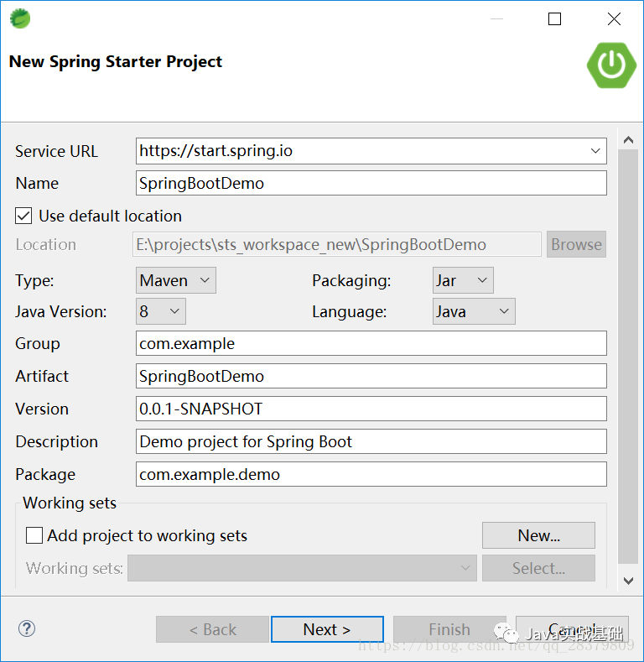Click the Version field showing 0.0.1-SNAPSHOT
Screen dimensions: 644x662
click(x=371, y=409)
